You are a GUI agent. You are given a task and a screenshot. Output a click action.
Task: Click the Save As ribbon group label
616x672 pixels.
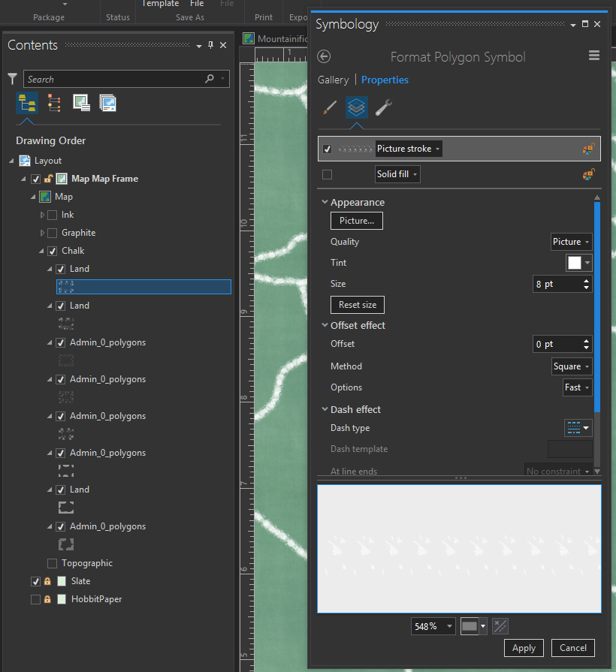pyautogui.click(x=190, y=17)
